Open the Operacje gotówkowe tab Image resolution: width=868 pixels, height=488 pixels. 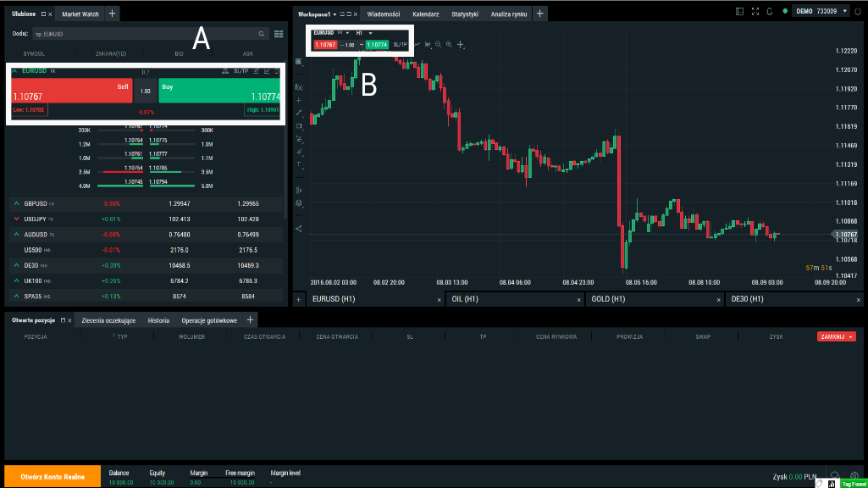click(x=209, y=320)
